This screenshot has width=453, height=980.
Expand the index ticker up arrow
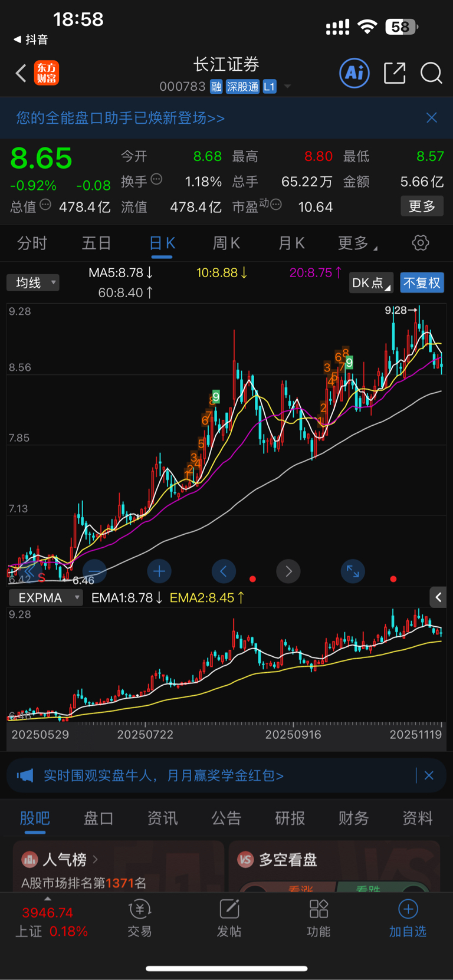[48, 899]
